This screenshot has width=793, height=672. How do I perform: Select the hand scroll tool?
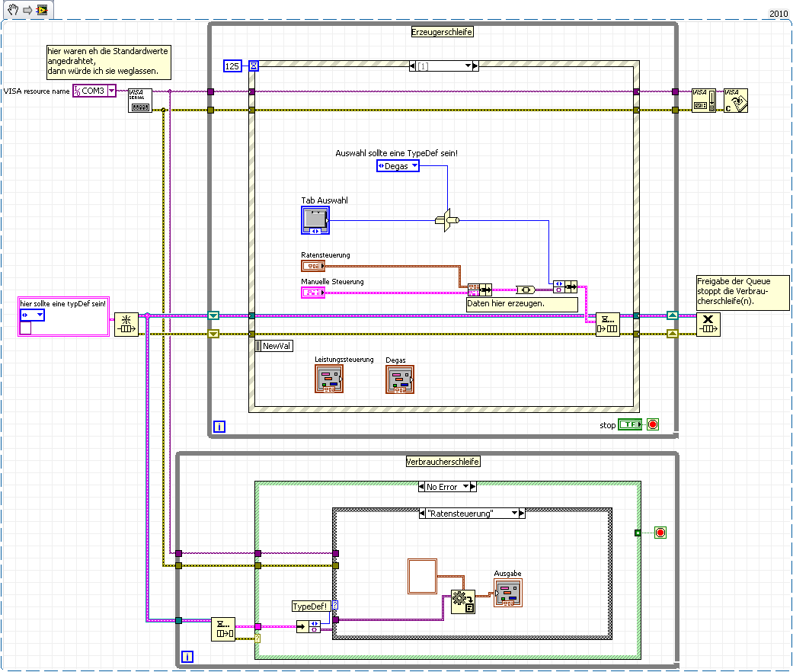[13, 10]
